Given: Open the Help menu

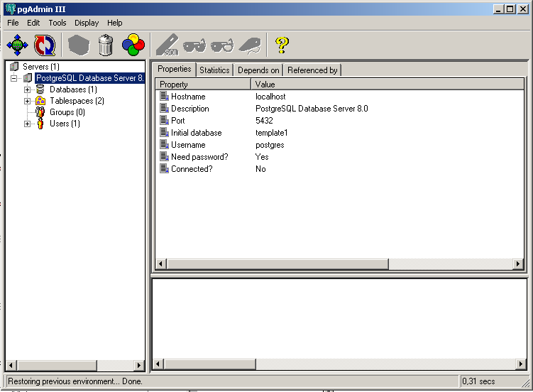Looking at the screenshot, I should pos(114,23).
